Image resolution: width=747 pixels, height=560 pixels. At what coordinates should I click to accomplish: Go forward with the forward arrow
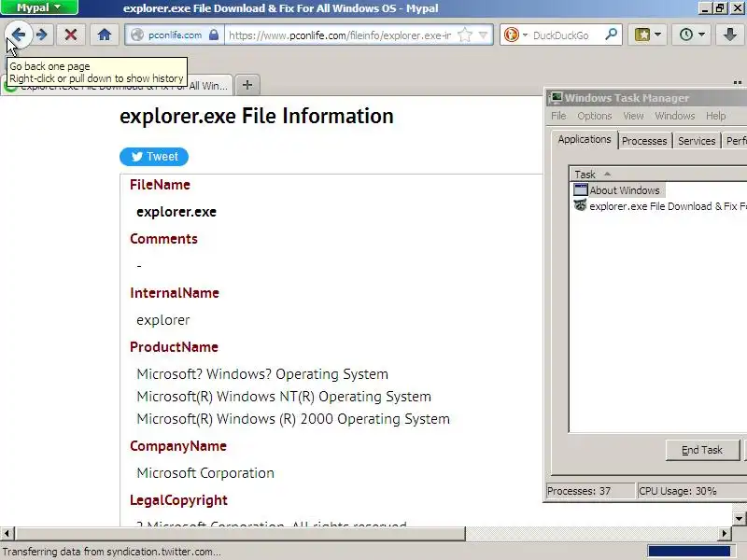pos(42,35)
